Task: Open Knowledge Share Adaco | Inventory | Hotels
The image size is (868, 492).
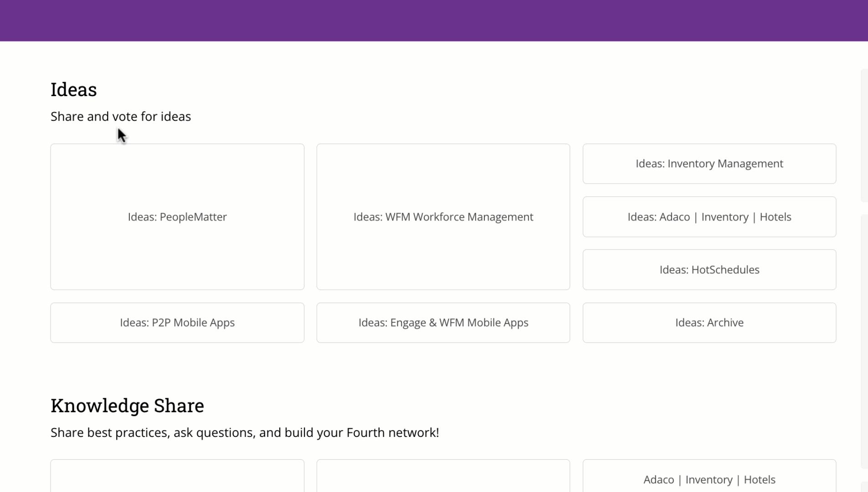Action: coord(709,476)
